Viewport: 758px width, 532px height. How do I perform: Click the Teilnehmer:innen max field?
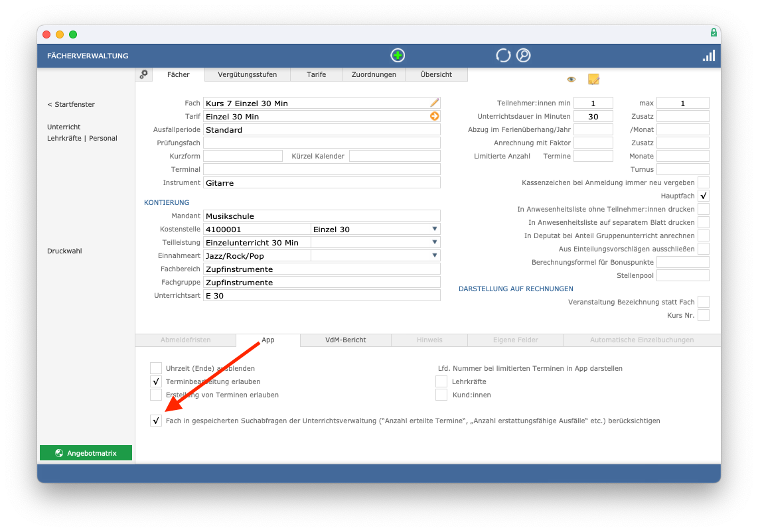point(682,103)
